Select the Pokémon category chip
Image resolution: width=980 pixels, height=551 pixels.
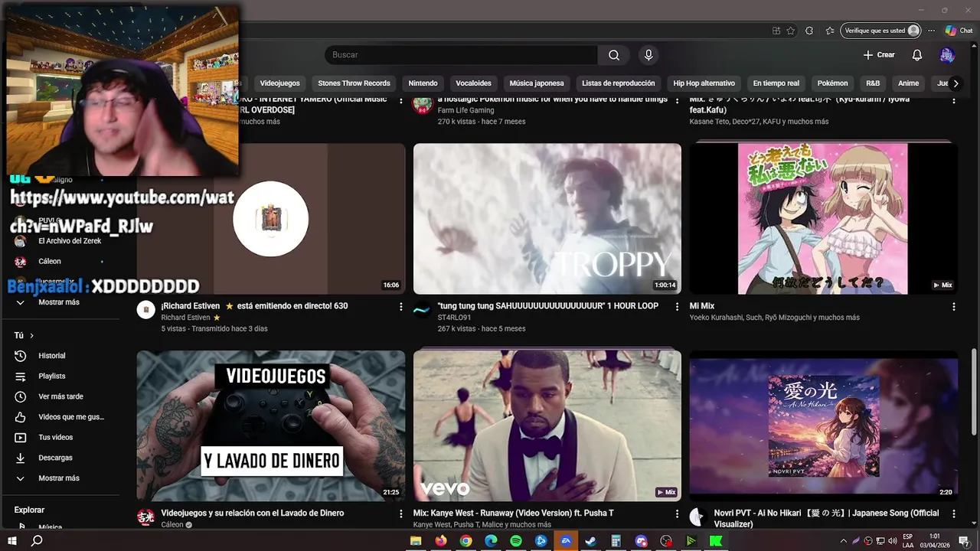(832, 83)
